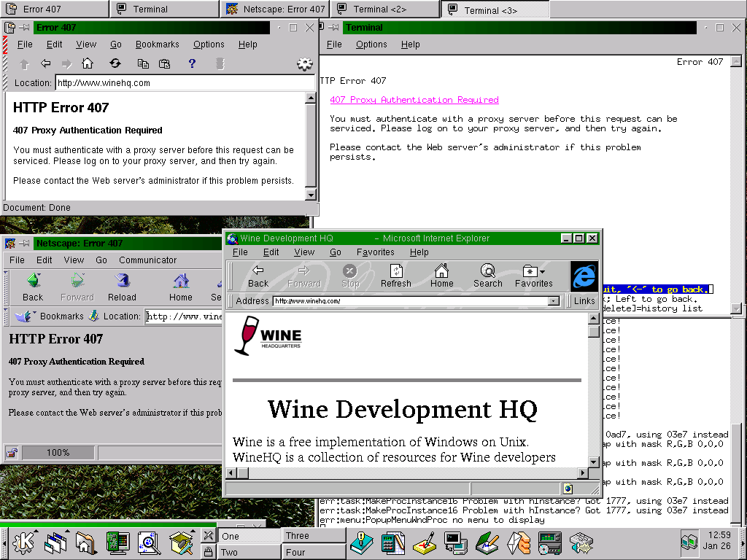The width and height of the screenshot is (747, 560).
Task: Select 'Terminal <2>' taskbar entry
Action: pos(385,9)
